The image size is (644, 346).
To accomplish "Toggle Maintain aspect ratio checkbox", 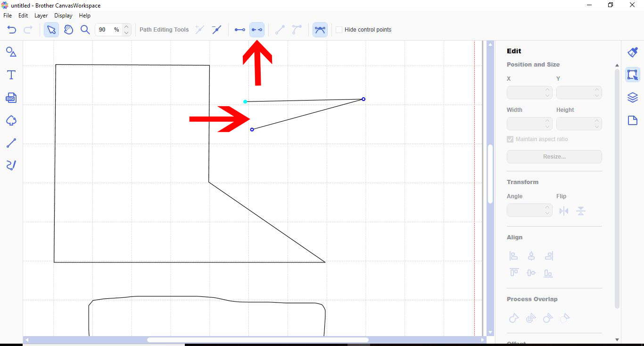I will click(x=510, y=139).
